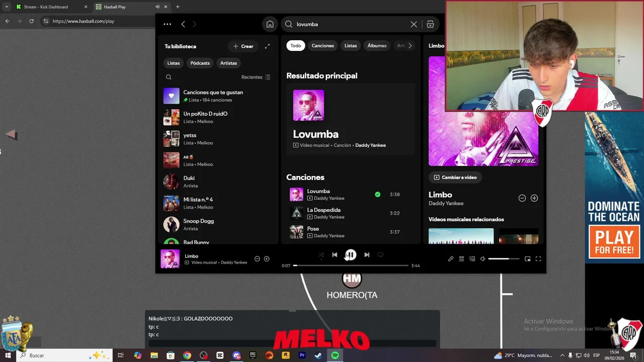644x362 pixels.
Task: Open Spotify home via house icon
Action: click(270, 24)
